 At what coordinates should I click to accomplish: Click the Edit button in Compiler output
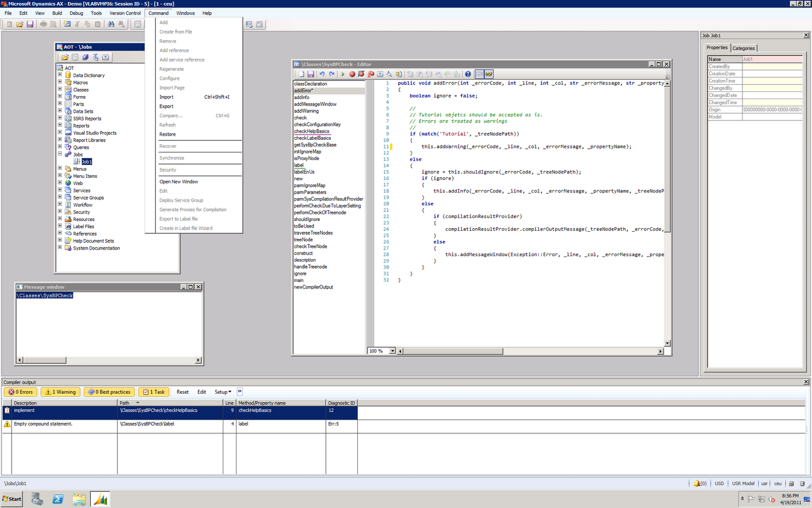tap(201, 392)
